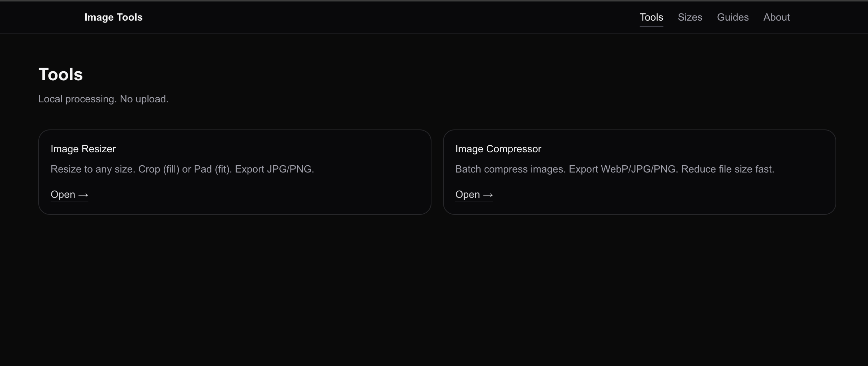Click the arrow icon in the Image Resizer card
The width and height of the screenshot is (868, 366).
(83, 195)
